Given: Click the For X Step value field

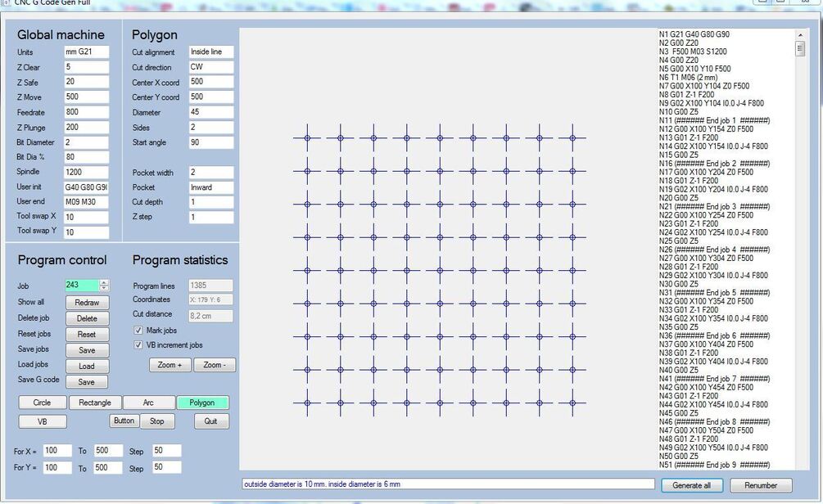Looking at the screenshot, I should click(167, 451).
